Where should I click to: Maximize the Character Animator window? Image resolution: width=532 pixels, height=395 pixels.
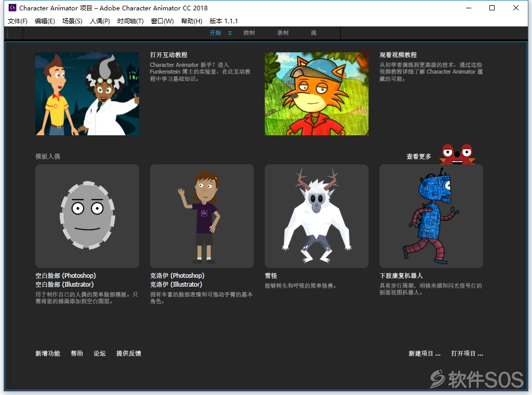coord(492,8)
